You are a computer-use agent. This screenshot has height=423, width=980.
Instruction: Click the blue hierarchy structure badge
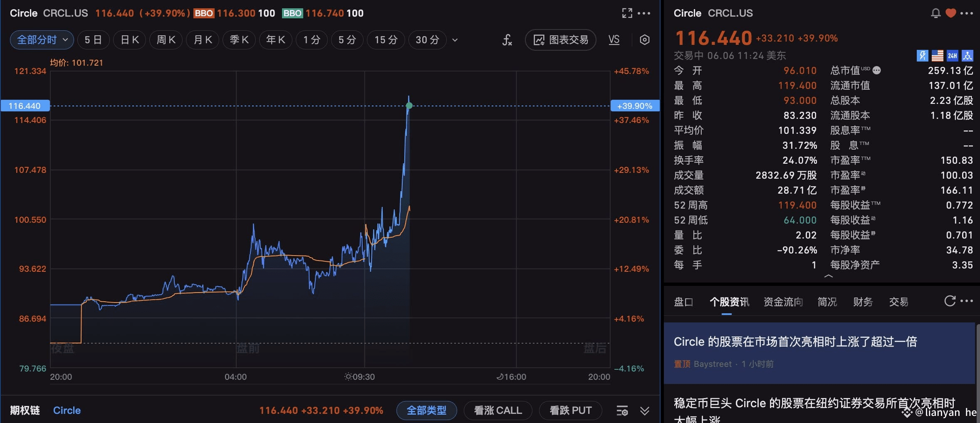pyautogui.click(x=967, y=55)
